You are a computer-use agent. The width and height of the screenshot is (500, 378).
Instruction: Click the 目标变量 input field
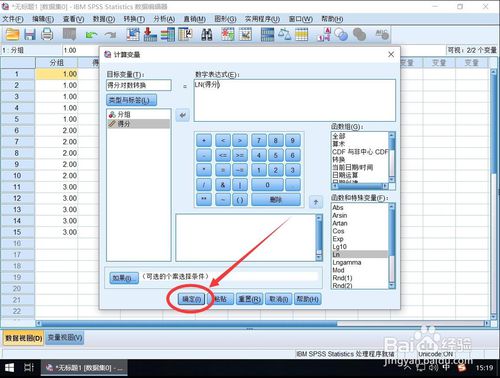coord(139,85)
